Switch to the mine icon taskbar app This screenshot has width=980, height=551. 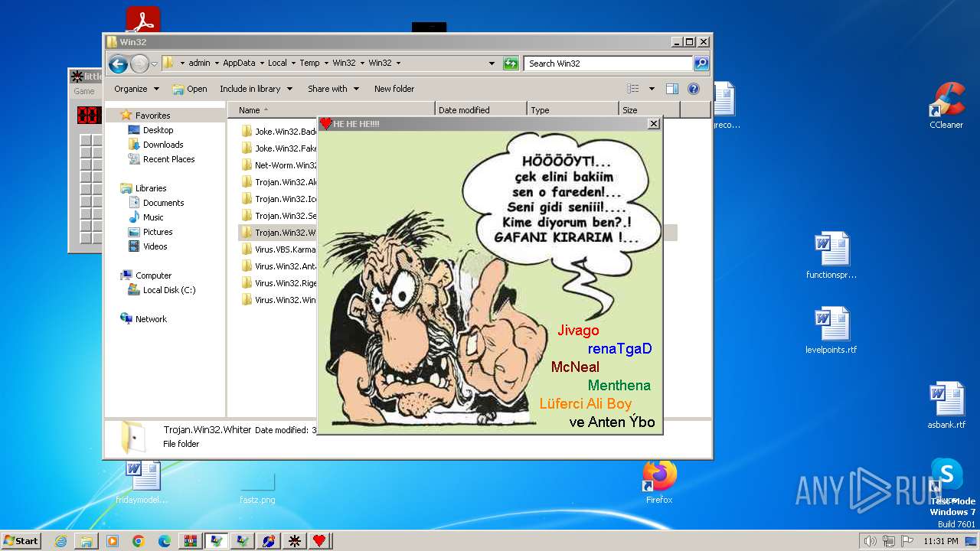click(294, 541)
